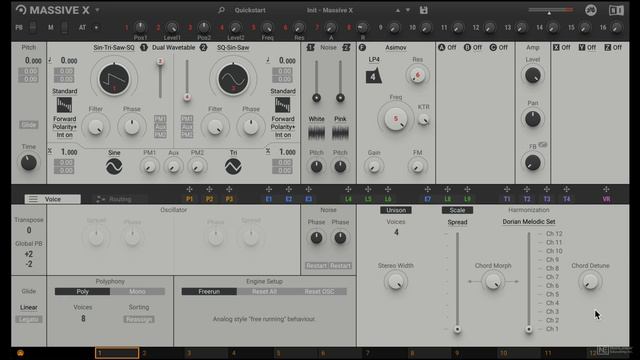640x360 pixels.
Task: Click the drag handle icon above T4
Action: point(567,189)
